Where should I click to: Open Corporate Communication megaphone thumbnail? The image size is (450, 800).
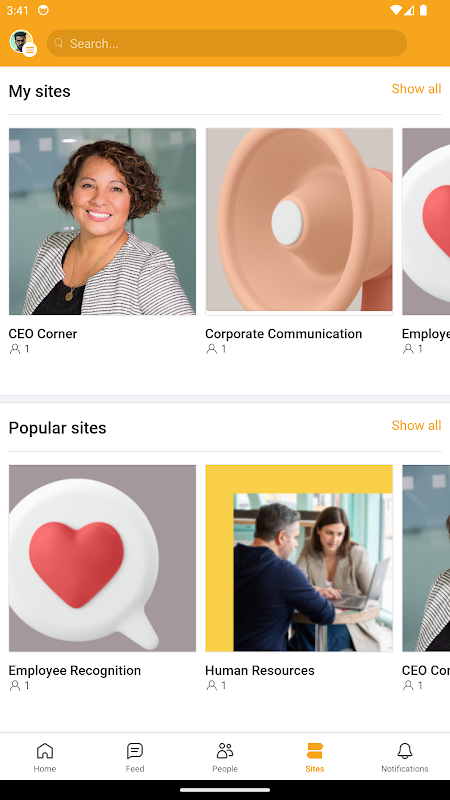[299, 221]
